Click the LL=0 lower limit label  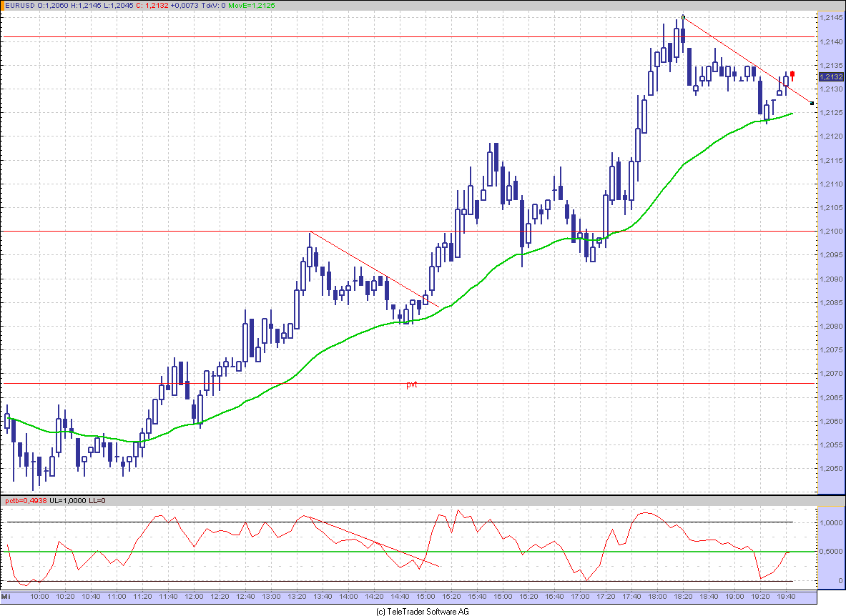point(97,501)
